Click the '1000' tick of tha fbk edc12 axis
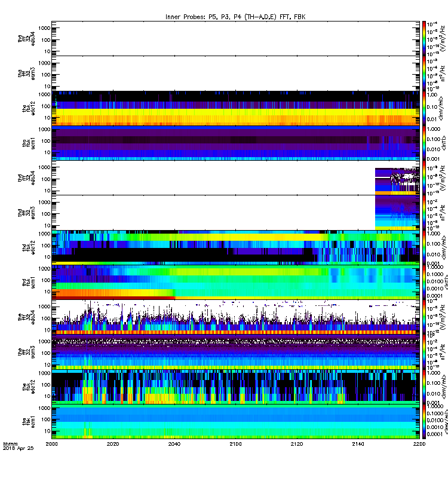Image resolution: width=448 pixels, height=478 pixels. 44,94
